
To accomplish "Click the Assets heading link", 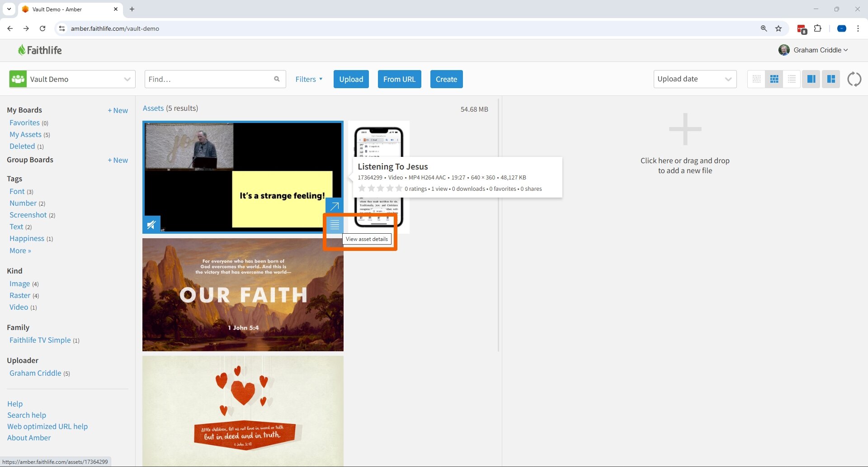I will (x=153, y=108).
